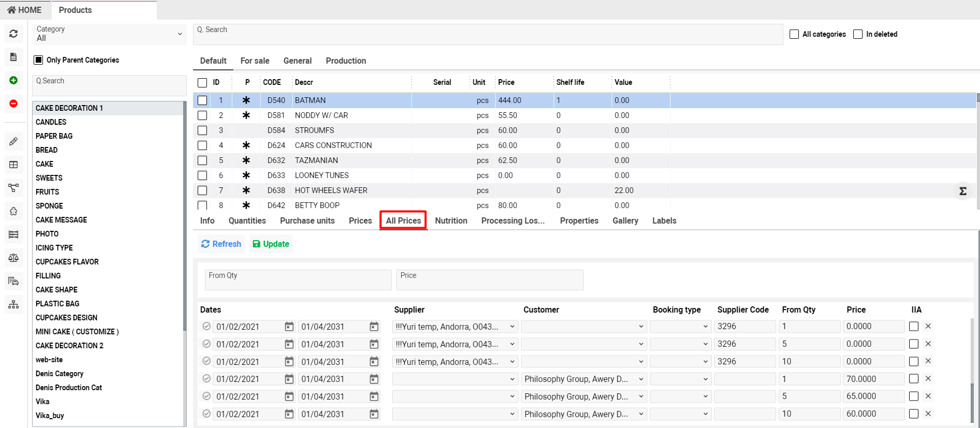Open the For sale tab

[255, 61]
